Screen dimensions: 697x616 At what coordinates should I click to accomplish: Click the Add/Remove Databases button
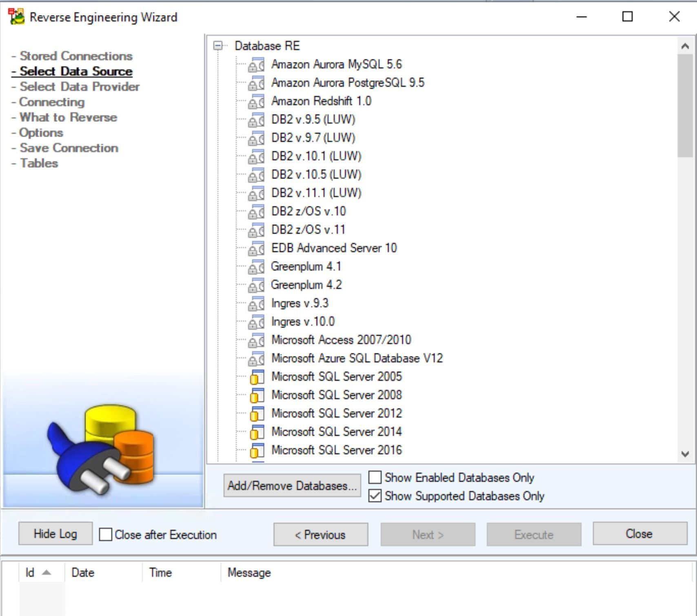292,485
